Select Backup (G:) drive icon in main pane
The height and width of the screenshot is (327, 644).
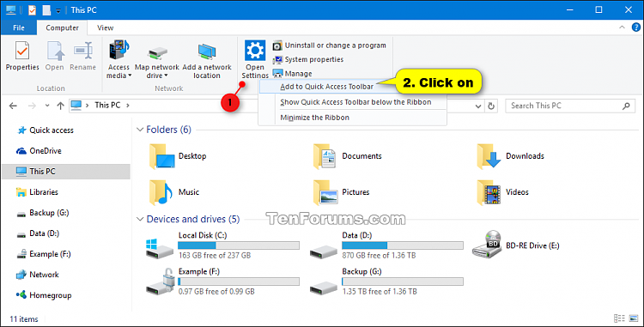tap(324, 288)
